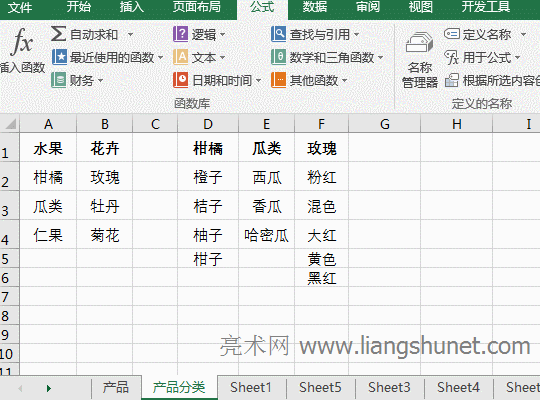Click the 定义名称 tag icon
540x400 pixels.
tap(452, 34)
